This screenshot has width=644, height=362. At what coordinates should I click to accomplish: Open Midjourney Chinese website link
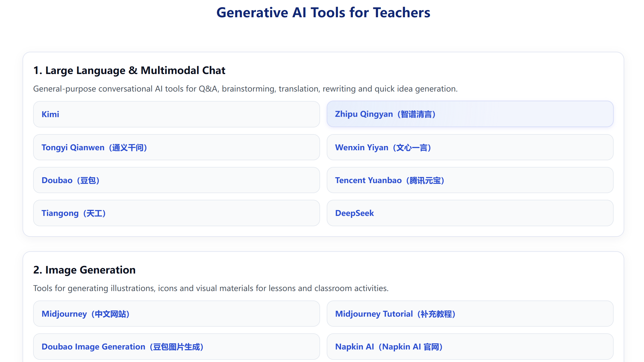[86, 314]
